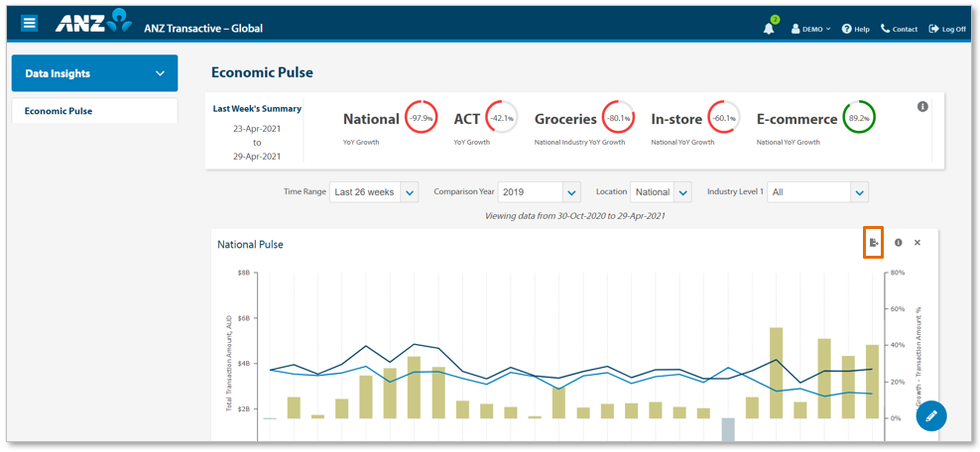Open the notifications bell

click(769, 28)
